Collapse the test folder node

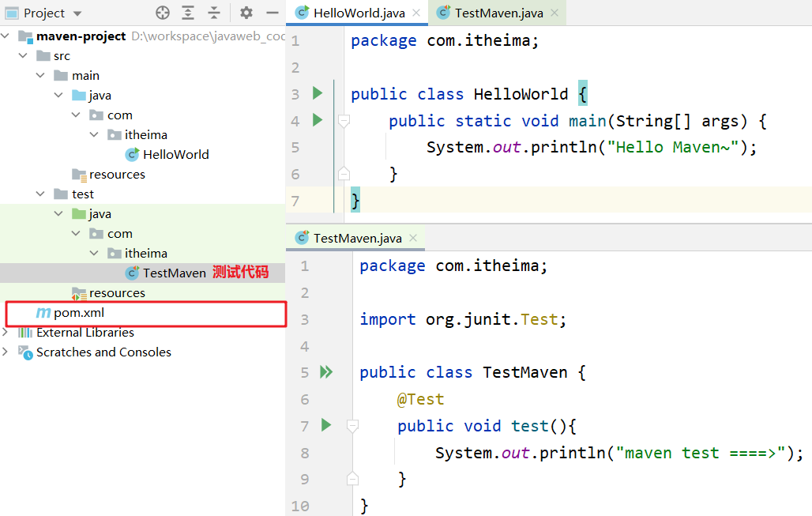42,194
